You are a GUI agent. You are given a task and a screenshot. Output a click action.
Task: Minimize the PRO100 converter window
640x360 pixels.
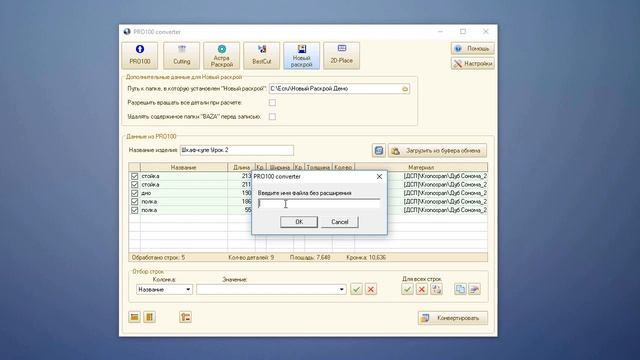point(440,31)
